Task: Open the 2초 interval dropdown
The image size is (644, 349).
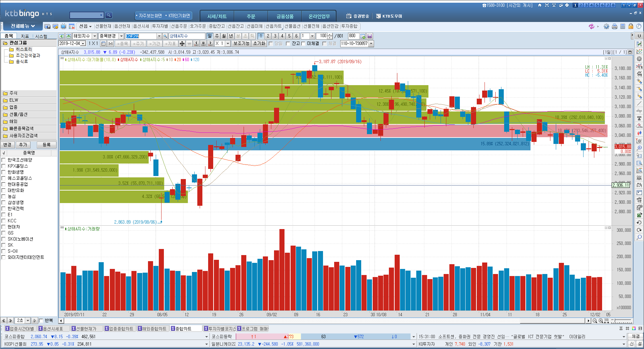Action: 28,321
